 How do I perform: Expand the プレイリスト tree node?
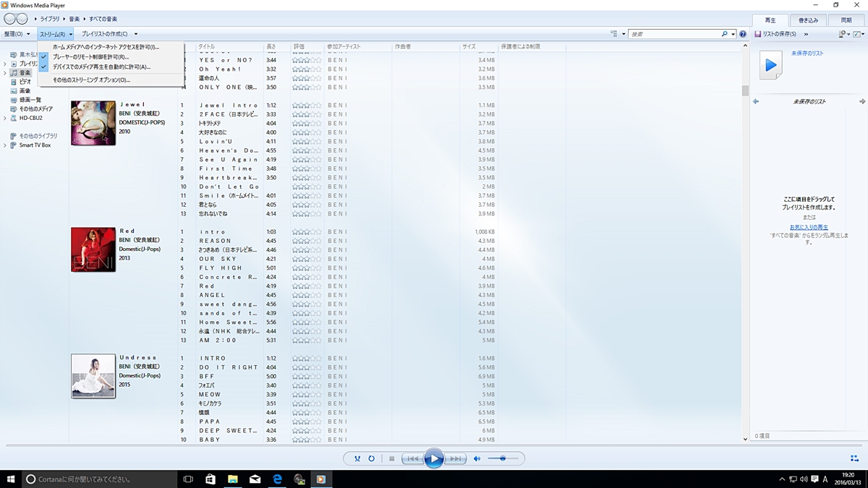click(4, 64)
